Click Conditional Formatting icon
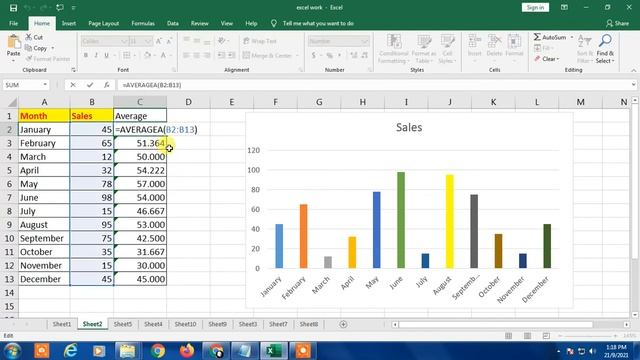 (394, 42)
